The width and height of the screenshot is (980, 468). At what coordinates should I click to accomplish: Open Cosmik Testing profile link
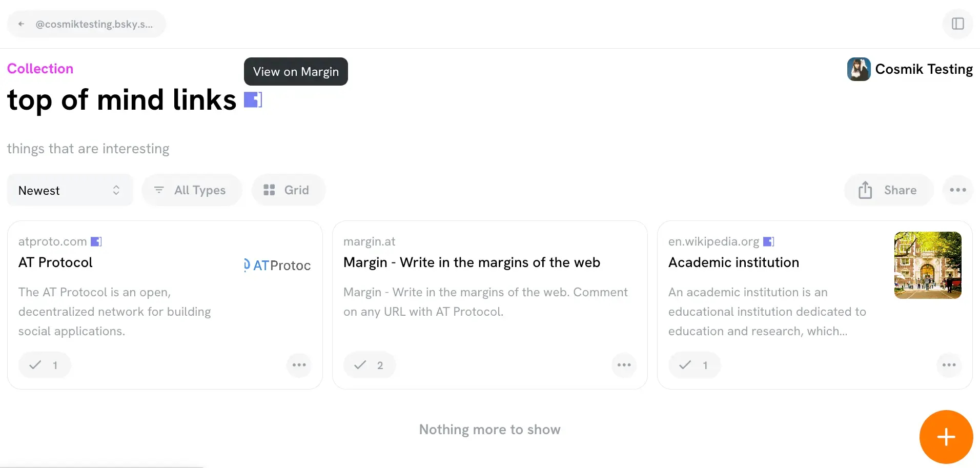coord(910,69)
